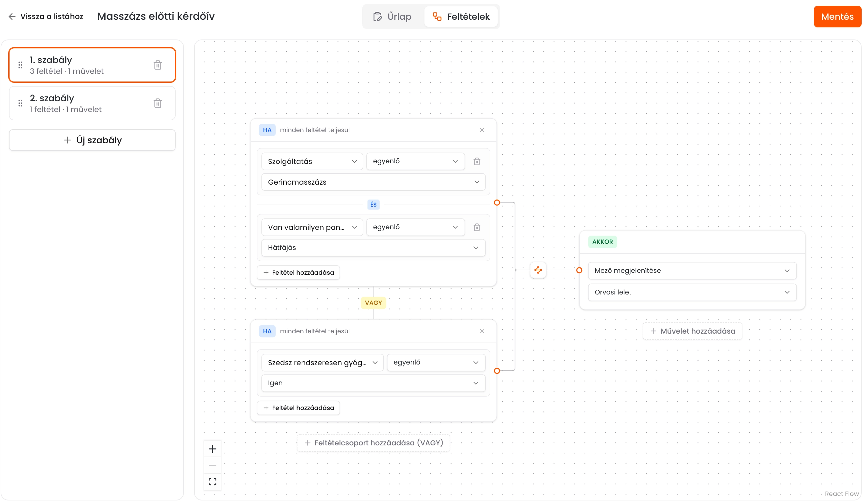Switch to the Űrlap tab
Viewport: 868px width, 503px height.
tap(392, 17)
